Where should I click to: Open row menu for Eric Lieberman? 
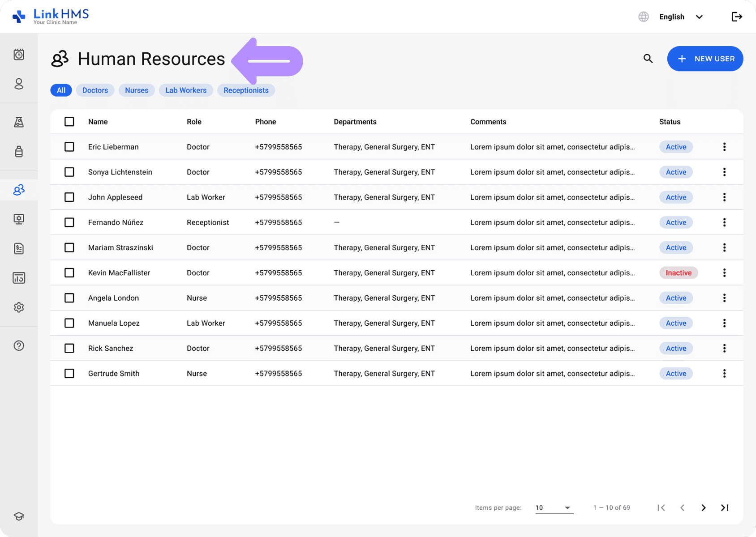pyautogui.click(x=724, y=147)
